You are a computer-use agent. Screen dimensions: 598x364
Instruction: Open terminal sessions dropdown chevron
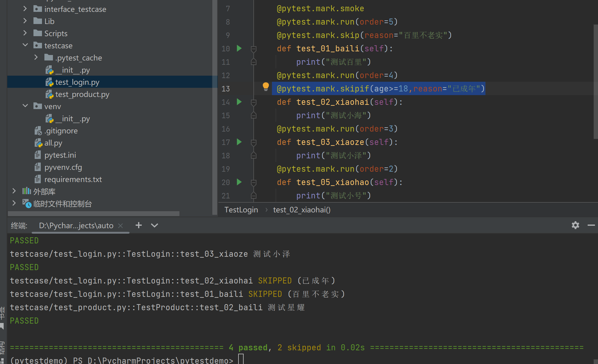coord(155,225)
